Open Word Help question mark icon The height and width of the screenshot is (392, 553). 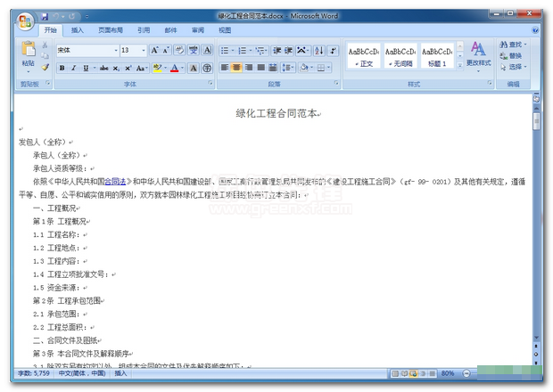click(x=535, y=30)
